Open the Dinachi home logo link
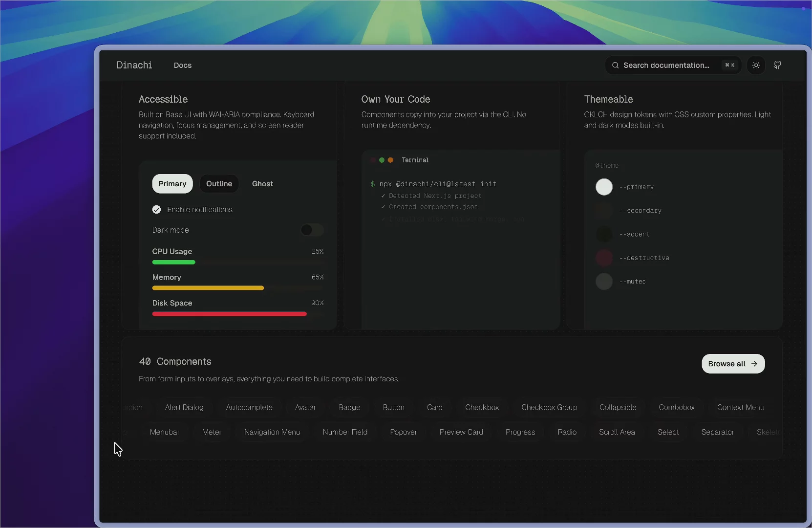The height and width of the screenshot is (528, 812). [134, 65]
